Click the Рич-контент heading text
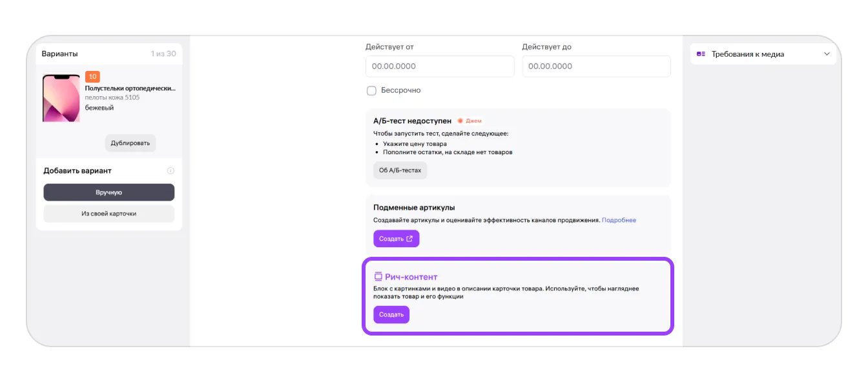 411,277
